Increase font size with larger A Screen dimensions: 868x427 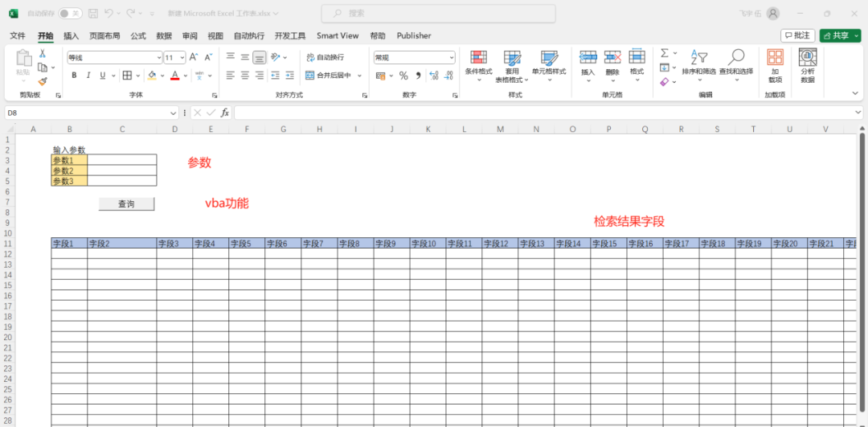(193, 57)
